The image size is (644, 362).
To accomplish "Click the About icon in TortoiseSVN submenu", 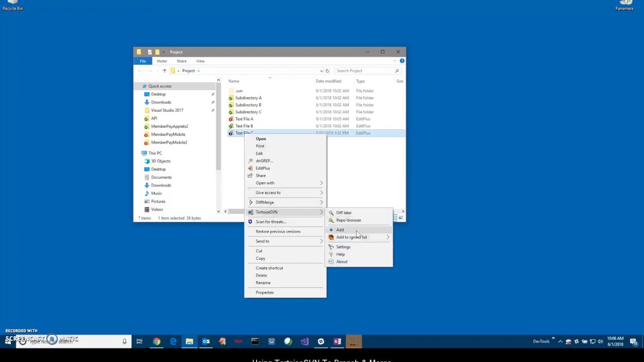I will coord(331,261).
